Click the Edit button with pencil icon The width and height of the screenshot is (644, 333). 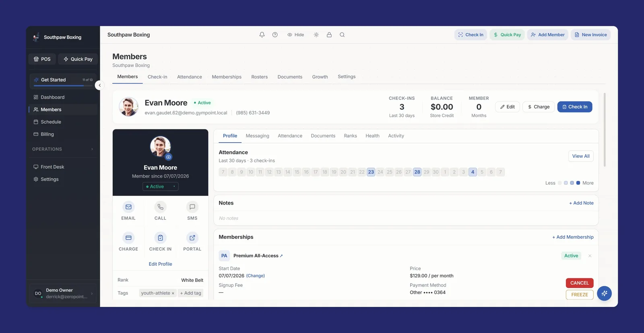507,107
